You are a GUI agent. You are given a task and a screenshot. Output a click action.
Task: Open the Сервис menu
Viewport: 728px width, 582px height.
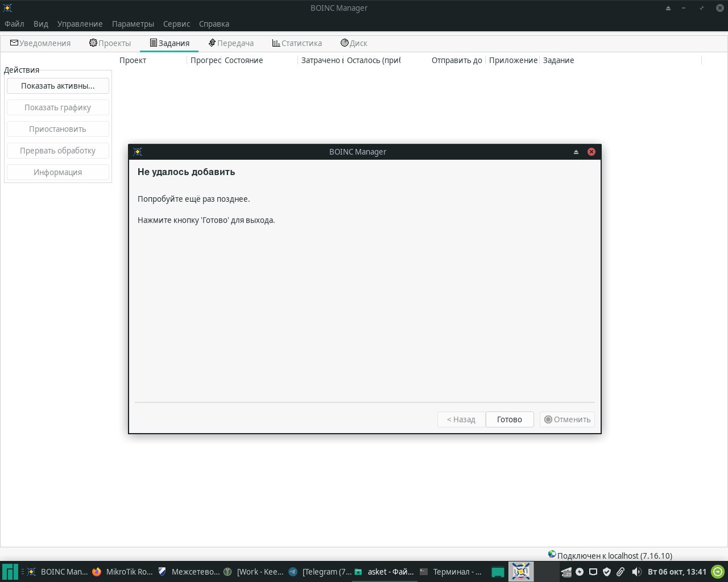coord(176,24)
